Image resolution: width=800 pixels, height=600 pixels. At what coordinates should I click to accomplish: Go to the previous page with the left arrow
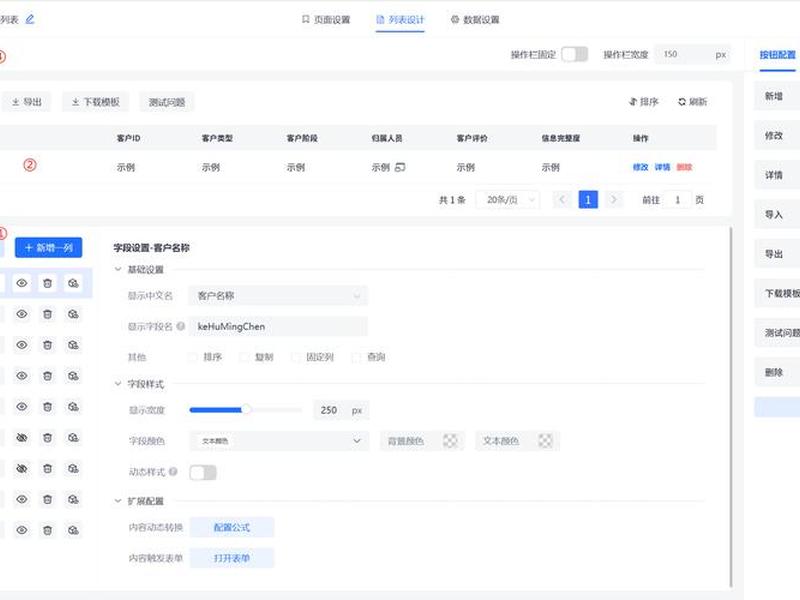click(x=562, y=199)
